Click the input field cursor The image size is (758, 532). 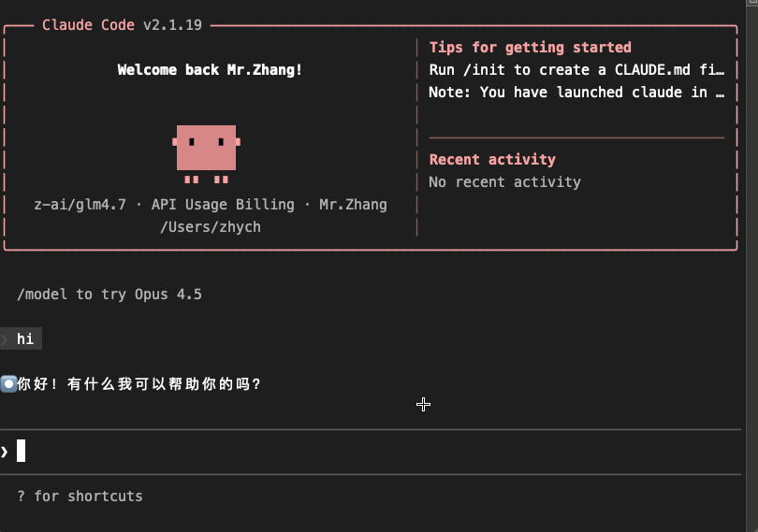(21, 451)
